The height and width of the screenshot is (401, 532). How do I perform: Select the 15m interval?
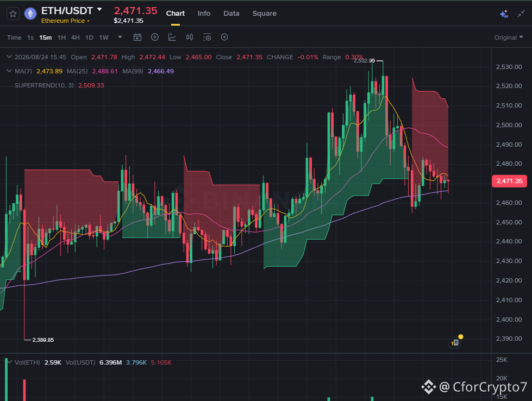point(46,37)
